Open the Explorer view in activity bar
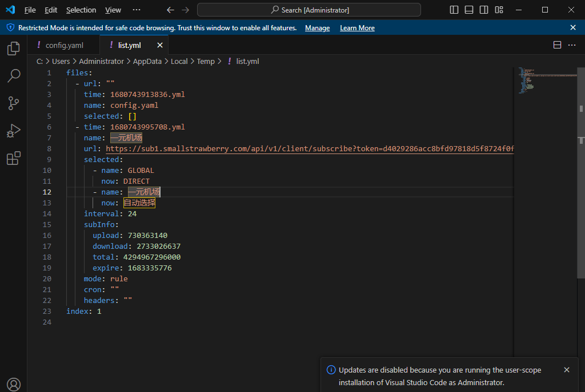The width and height of the screenshot is (585, 392). coord(13,49)
